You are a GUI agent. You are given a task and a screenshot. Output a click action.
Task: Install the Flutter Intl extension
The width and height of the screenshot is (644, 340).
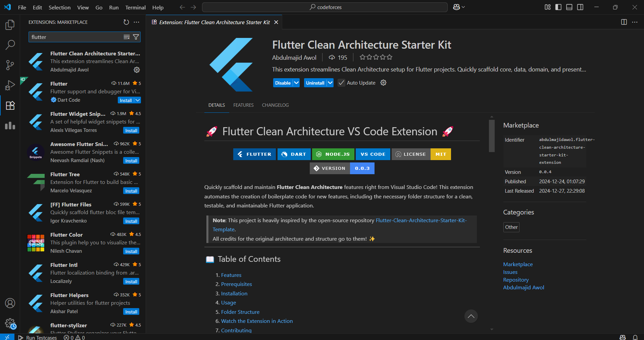[x=131, y=282]
